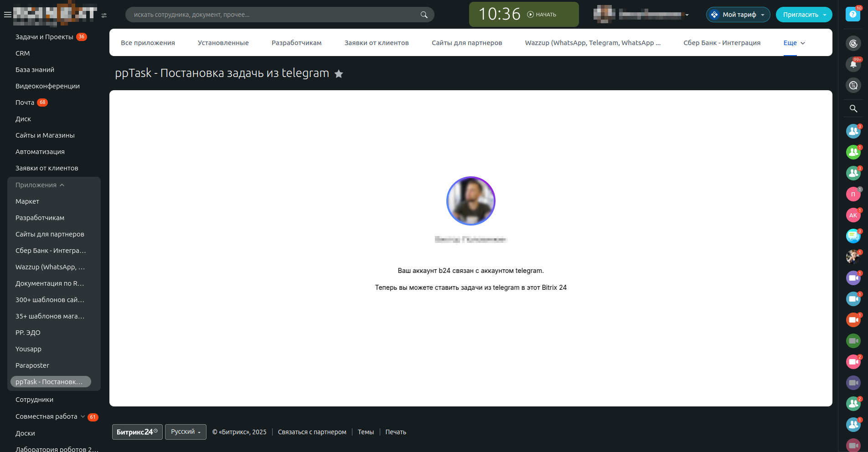Screen dimensions: 868x452
Task: Open the bright green group chat with badge 1
Action: [x=853, y=152]
